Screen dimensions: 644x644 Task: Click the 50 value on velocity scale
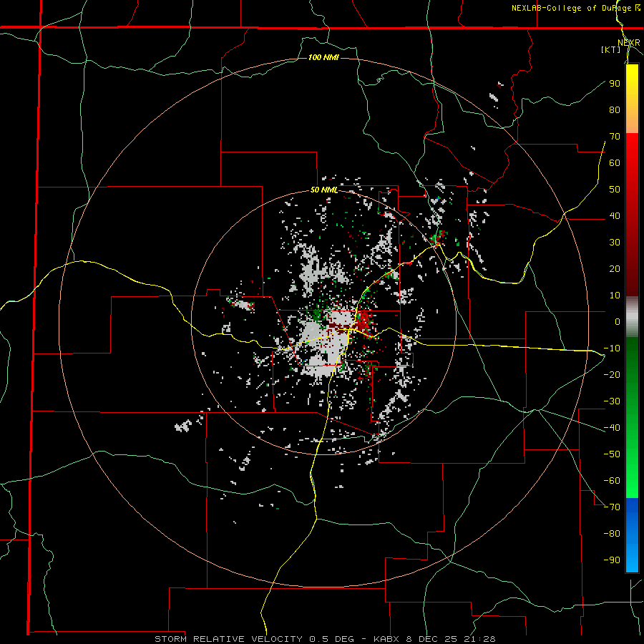[615, 190]
